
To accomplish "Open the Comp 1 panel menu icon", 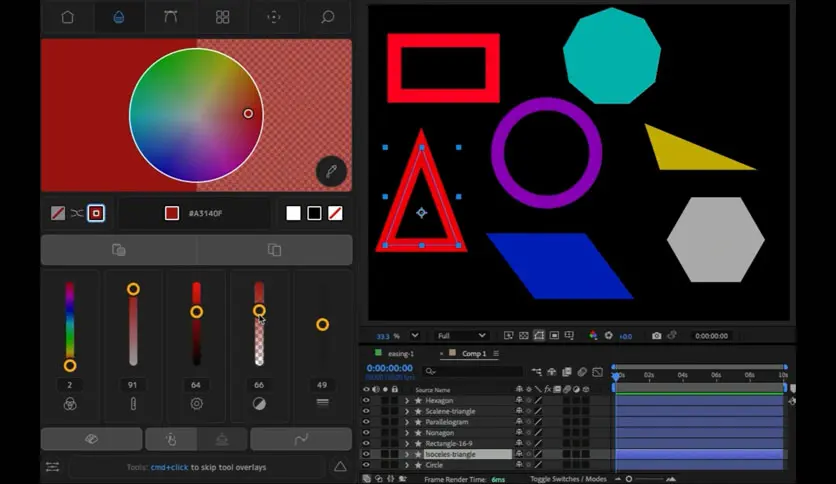I will coord(496,353).
